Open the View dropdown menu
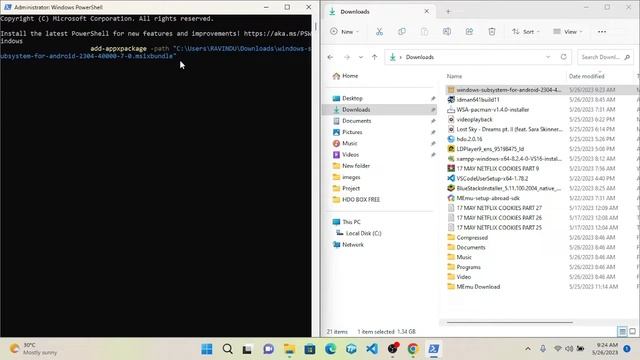This screenshot has width=640, height=360. pyautogui.click(x=568, y=32)
